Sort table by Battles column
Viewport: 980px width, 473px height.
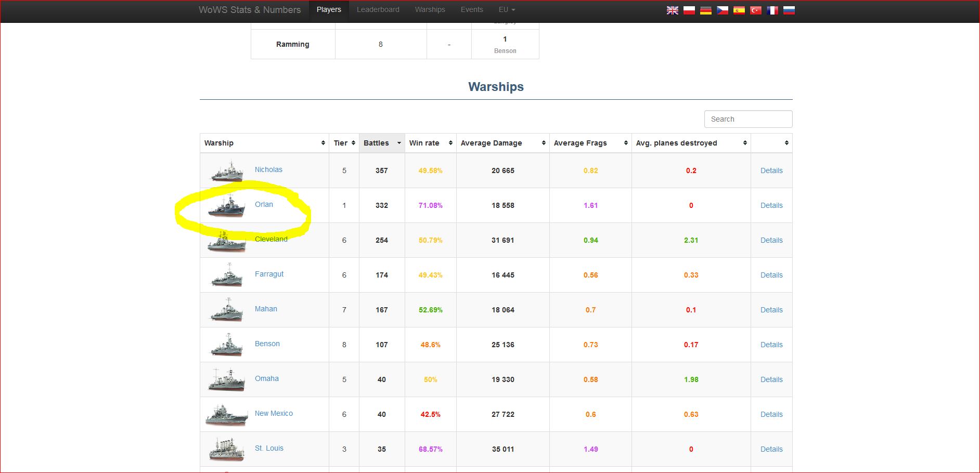pos(382,143)
